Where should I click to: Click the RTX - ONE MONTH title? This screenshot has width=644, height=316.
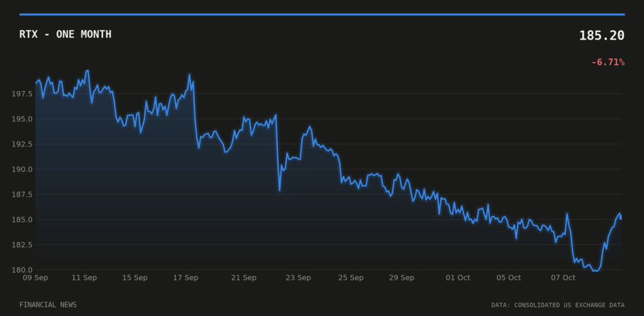point(65,35)
